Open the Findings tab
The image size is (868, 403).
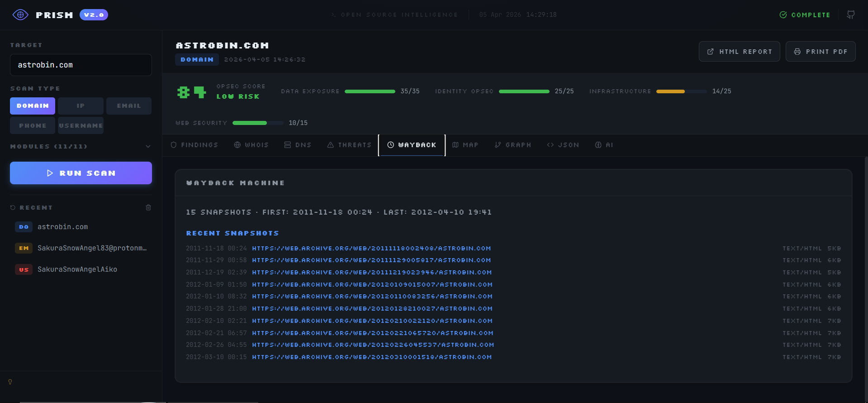pos(194,145)
